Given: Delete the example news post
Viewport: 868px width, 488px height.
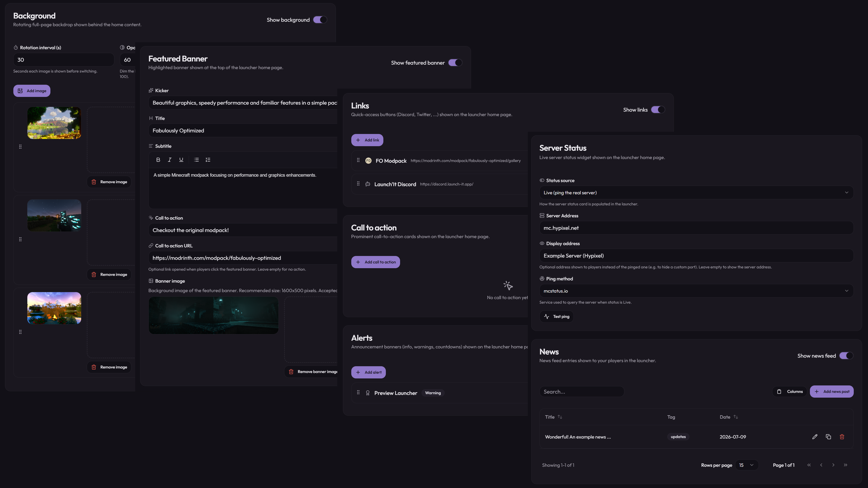Looking at the screenshot, I should [x=842, y=437].
